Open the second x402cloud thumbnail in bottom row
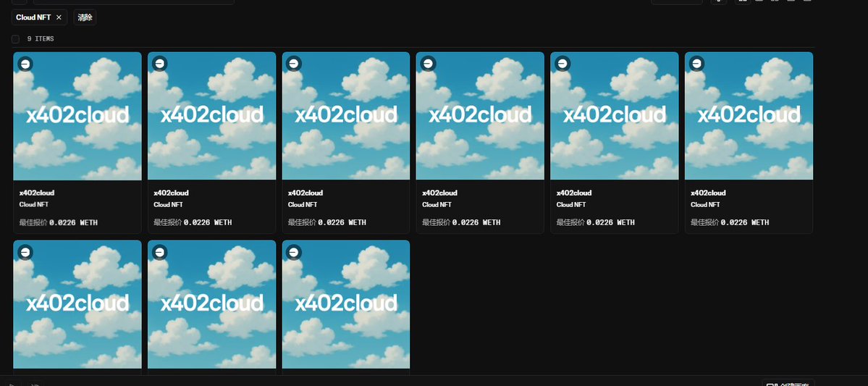Image resolution: width=868 pixels, height=386 pixels. pos(211,304)
